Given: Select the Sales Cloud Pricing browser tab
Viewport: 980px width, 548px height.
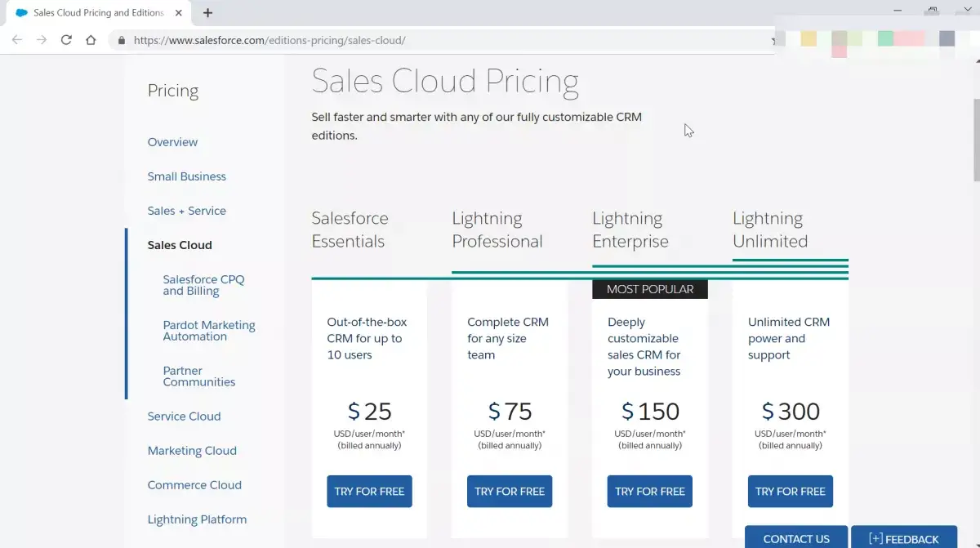Looking at the screenshot, I should coord(97,13).
